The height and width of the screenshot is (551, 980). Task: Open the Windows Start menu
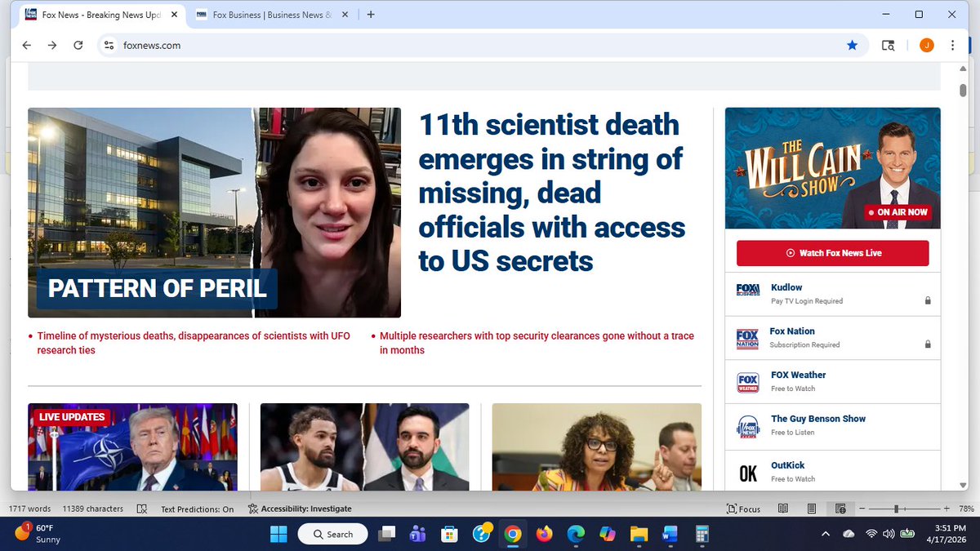[x=278, y=534]
